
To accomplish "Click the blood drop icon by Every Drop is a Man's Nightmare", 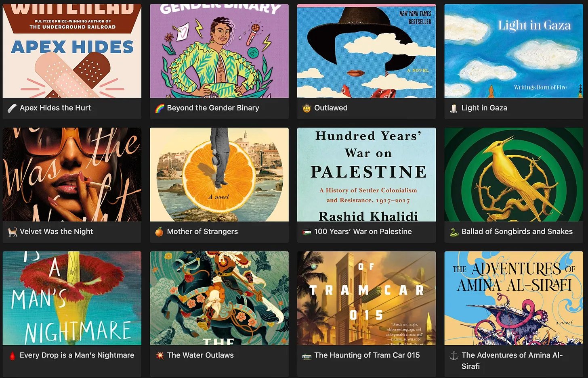I will tap(12, 355).
